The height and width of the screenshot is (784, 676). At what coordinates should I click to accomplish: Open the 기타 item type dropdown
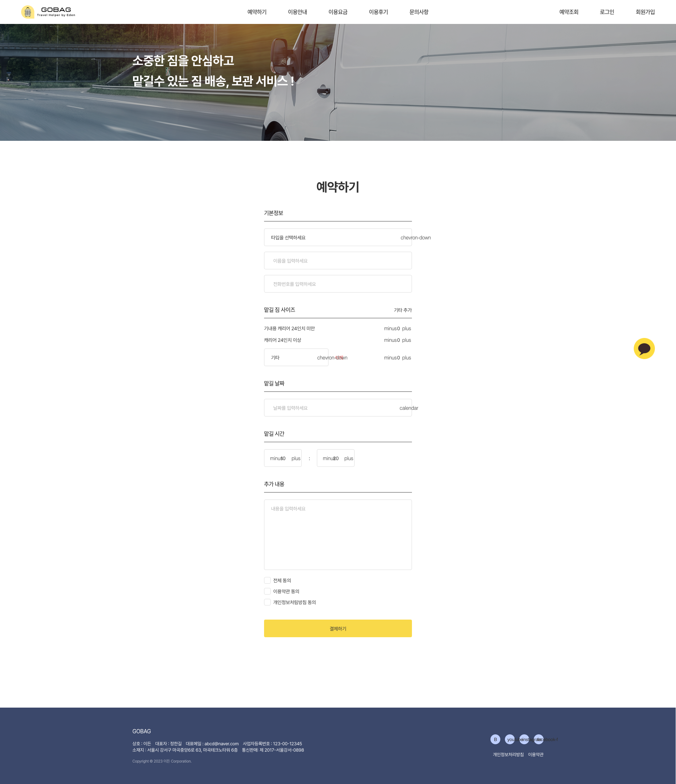point(296,357)
